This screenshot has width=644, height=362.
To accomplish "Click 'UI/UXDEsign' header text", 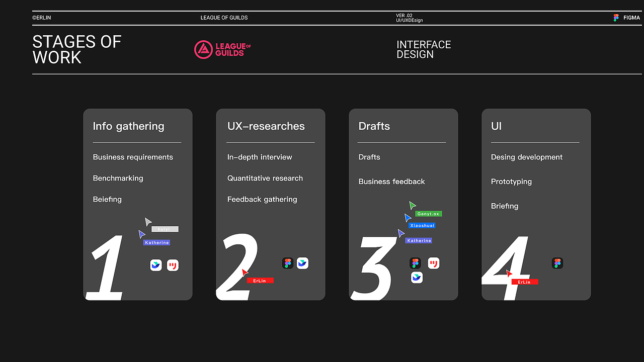I will 410,21.
